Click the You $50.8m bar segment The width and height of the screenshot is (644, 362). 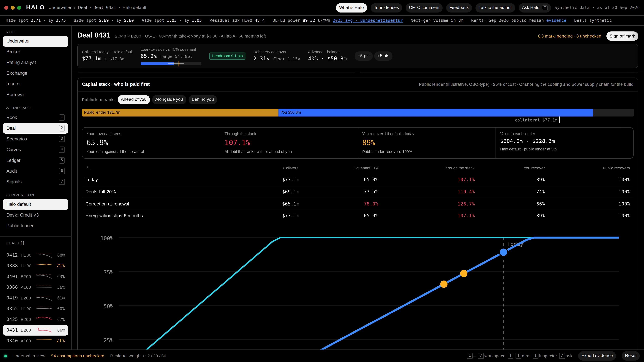coord(435,113)
